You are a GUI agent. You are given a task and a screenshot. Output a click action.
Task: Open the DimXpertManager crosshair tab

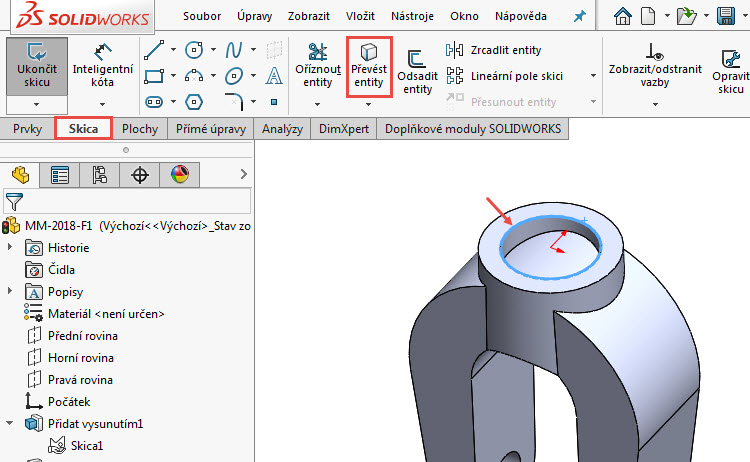[x=140, y=175]
